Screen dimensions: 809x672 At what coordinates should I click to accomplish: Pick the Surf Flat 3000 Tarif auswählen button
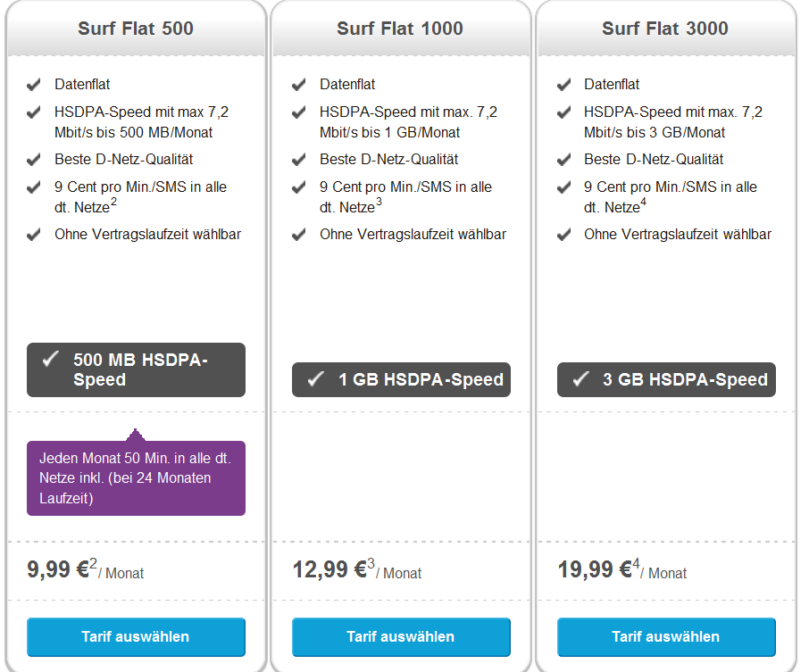point(665,636)
